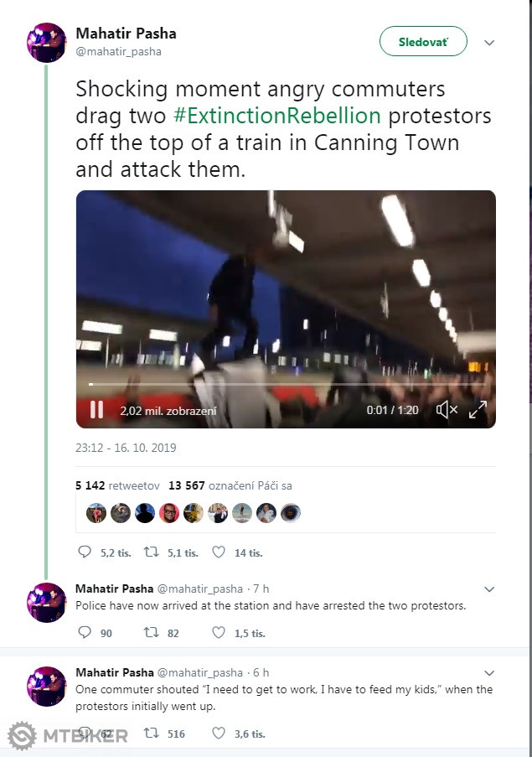View the 5 142 retweetov list
532x757 pixels.
117,485
